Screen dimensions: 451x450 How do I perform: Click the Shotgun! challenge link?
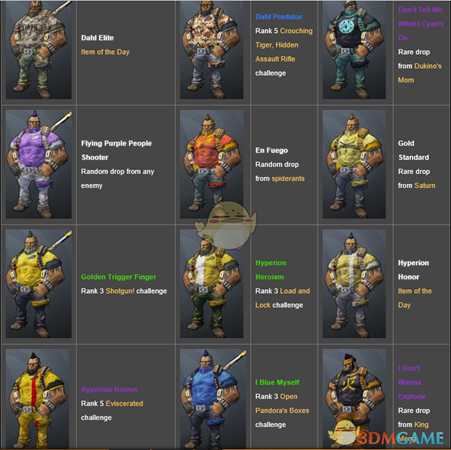click(120, 291)
